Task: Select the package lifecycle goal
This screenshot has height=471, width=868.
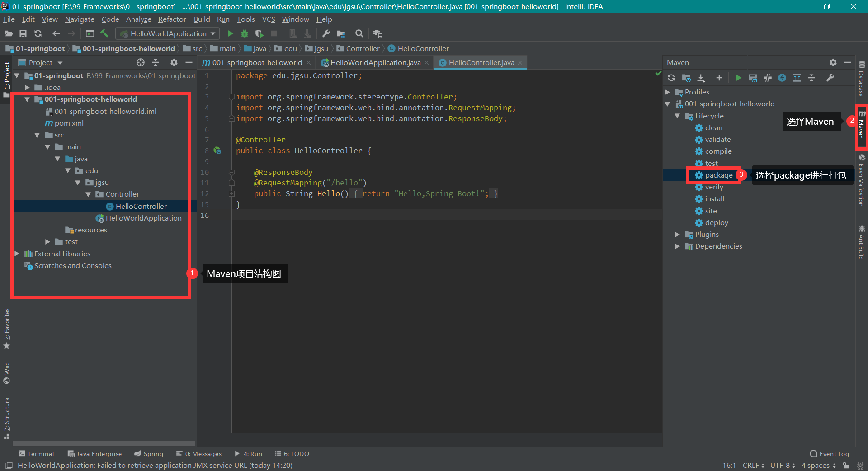Action: (x=718, y=175)
